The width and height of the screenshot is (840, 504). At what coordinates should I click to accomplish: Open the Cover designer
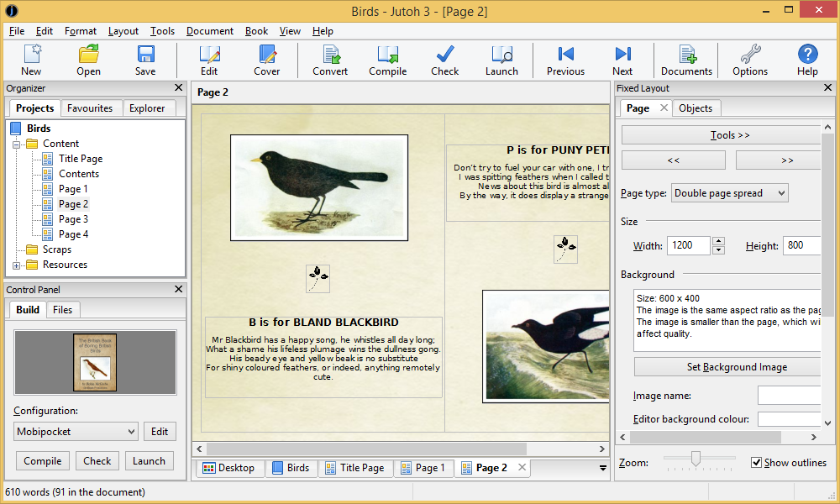click(266, 59)
